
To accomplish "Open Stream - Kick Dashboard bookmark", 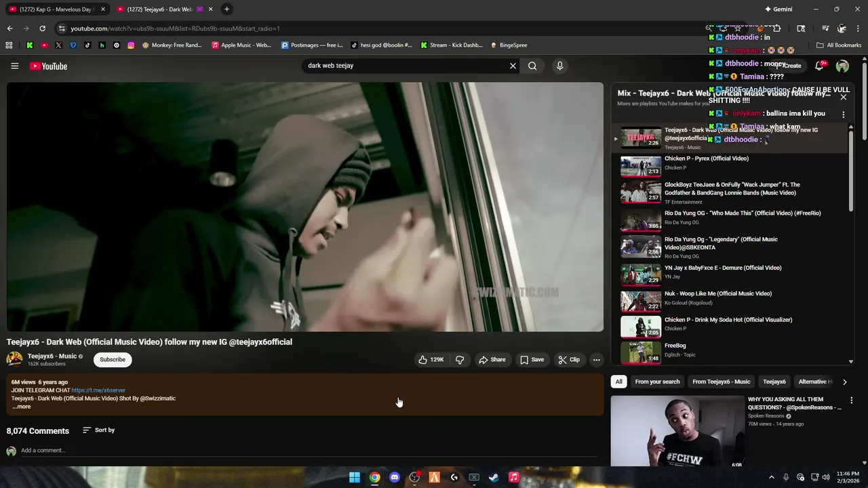I will point(452,45).
